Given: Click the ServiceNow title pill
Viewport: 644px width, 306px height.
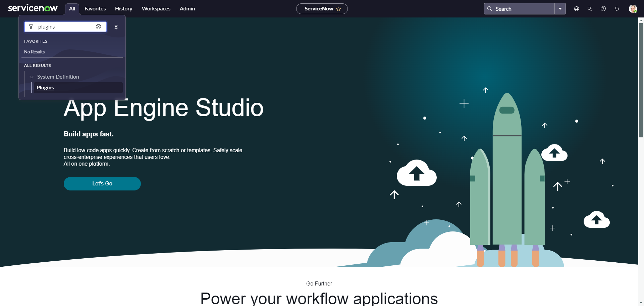Looking at the screenshot, I should (x=322, y=9).
